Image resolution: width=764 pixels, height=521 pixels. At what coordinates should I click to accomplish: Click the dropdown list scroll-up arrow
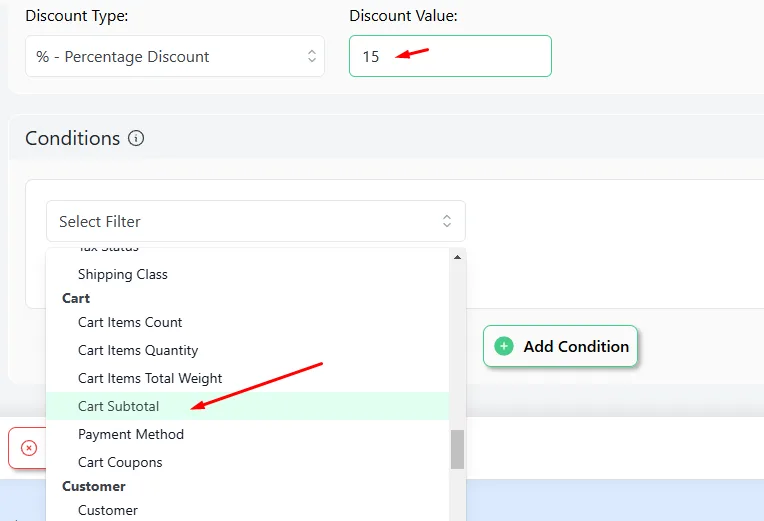[x=457, y=257]
